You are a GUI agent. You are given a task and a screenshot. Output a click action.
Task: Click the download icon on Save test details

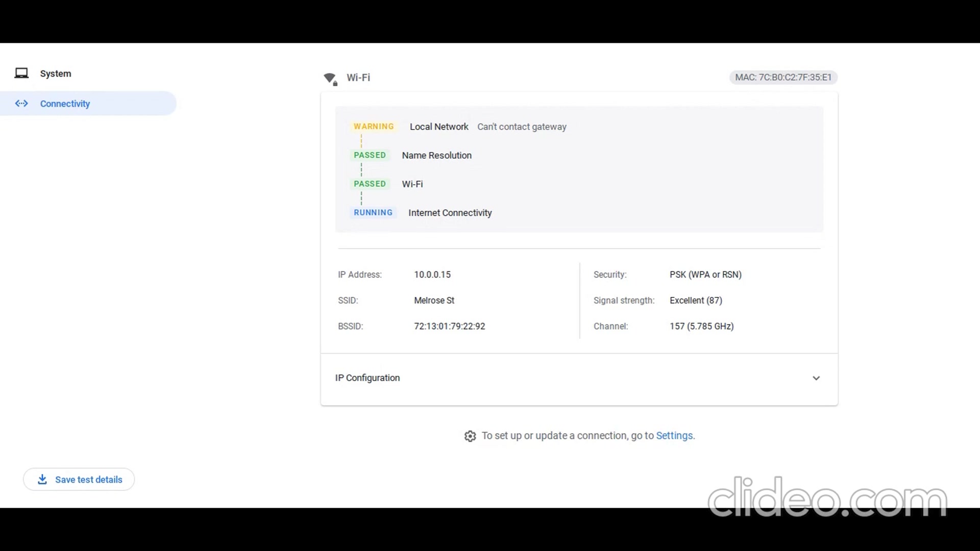tap(41, 479)
